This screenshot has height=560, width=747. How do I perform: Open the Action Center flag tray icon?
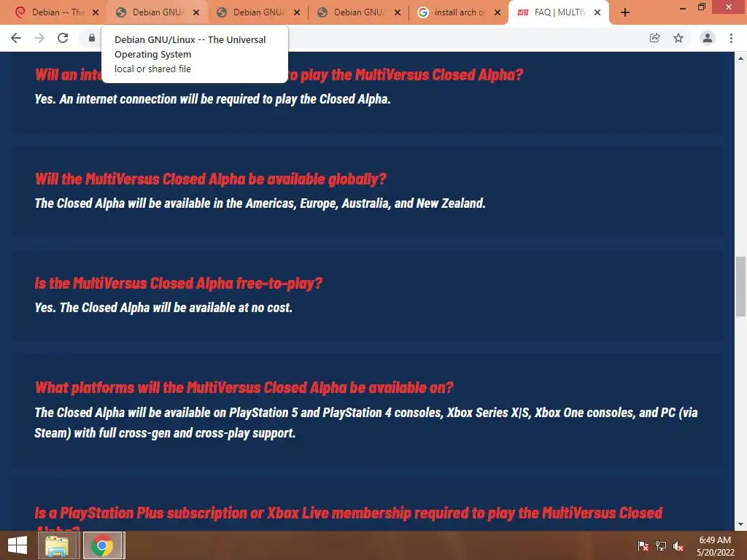643,546
